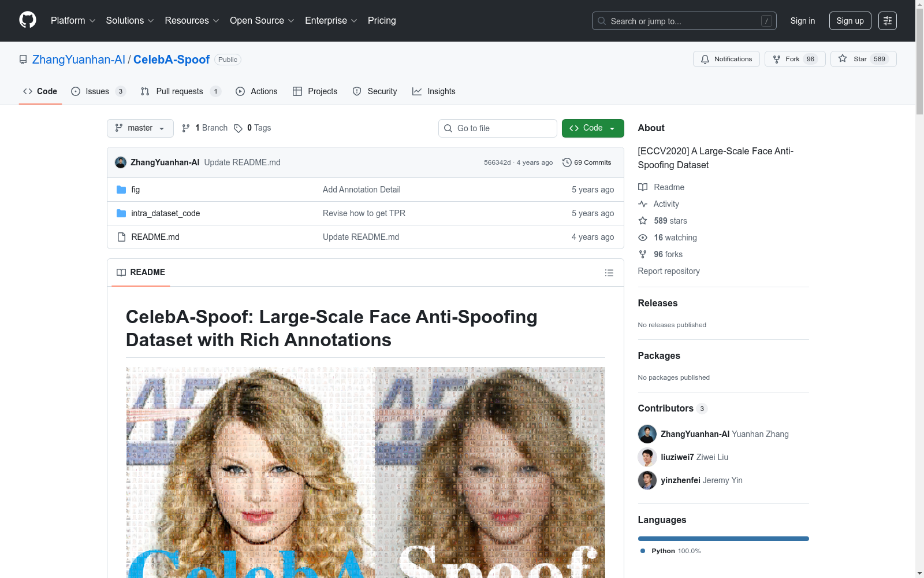
Task: Click the bell icon in Notifications button
Action: click(x=705, y=59)
